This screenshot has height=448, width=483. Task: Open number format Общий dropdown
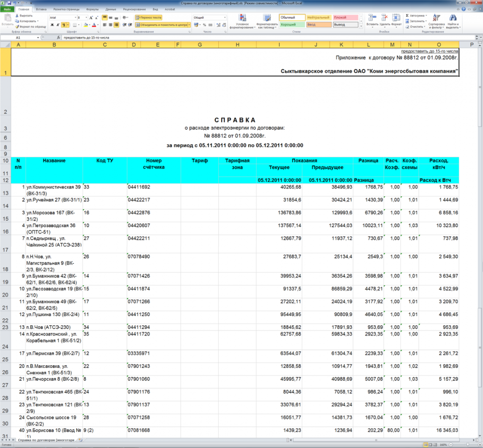tap(225, 17)
